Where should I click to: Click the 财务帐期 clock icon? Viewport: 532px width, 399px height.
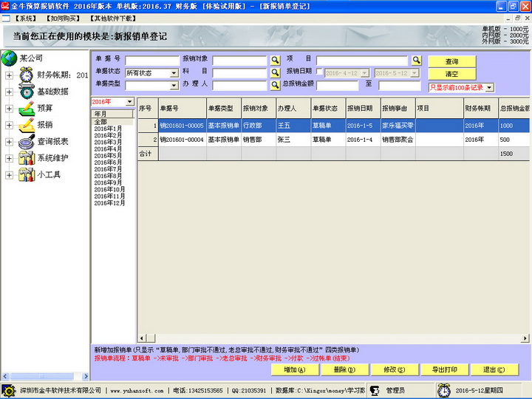(26, 75)
